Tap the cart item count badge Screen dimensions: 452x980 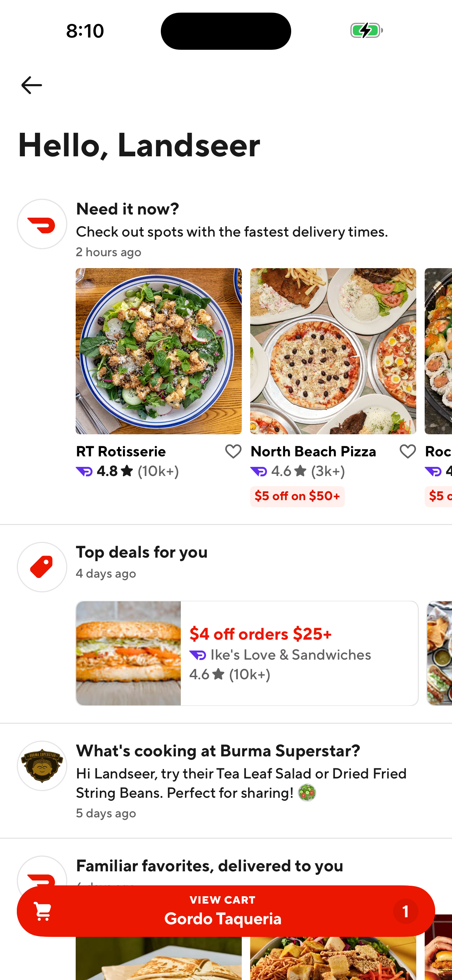pyautogui.click(x=405, y=911)
